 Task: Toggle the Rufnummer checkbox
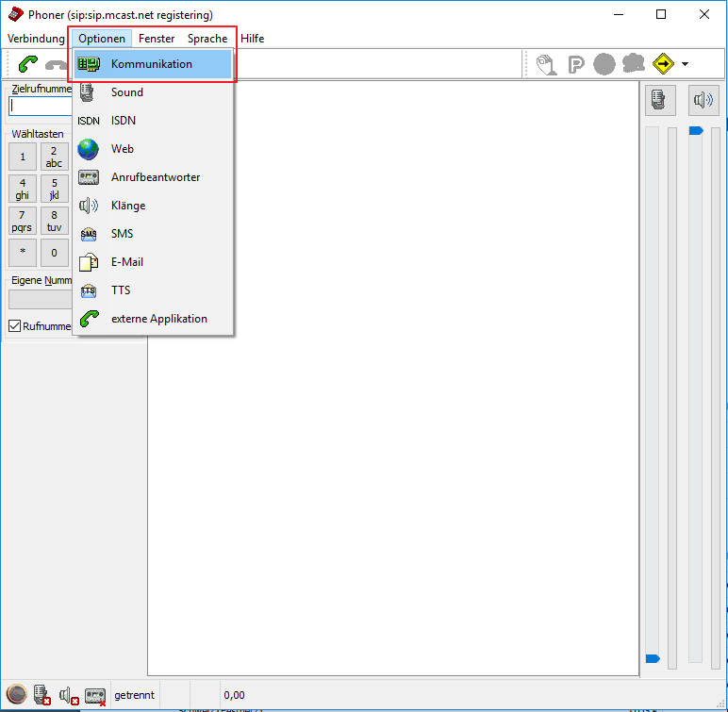point(14,326)
